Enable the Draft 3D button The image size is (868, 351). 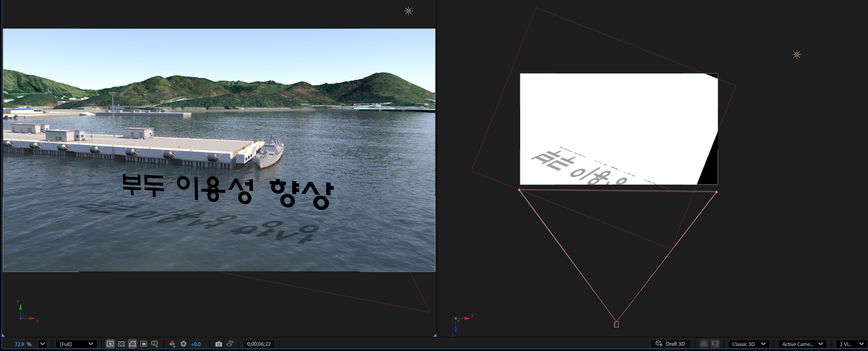pos(670,344)
